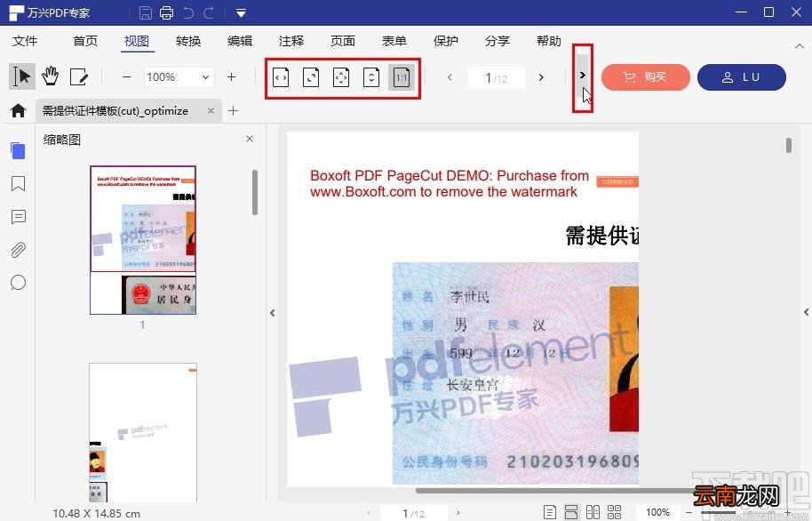
Task: Select the edit object tool
Action: point(79,76)
